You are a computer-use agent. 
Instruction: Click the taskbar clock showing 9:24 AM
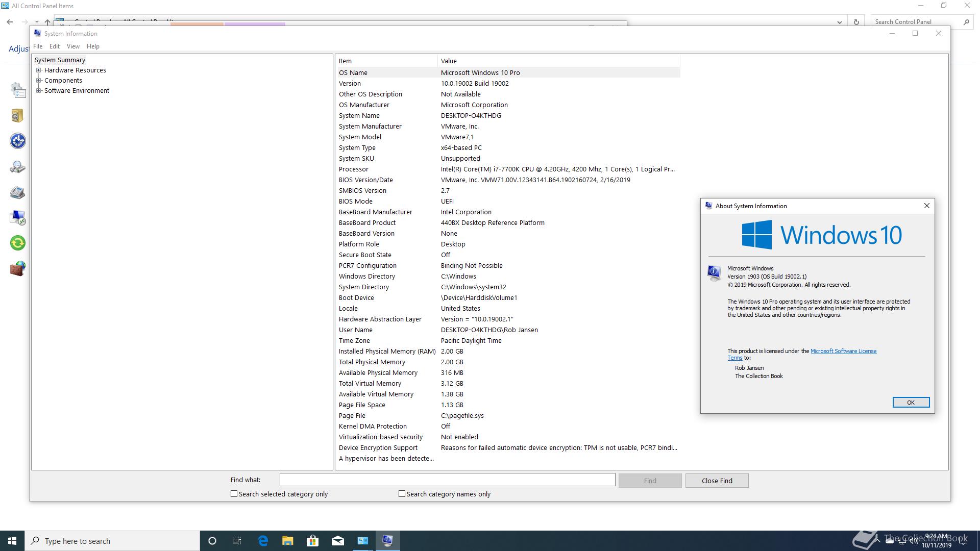click(x=936, y=541)
